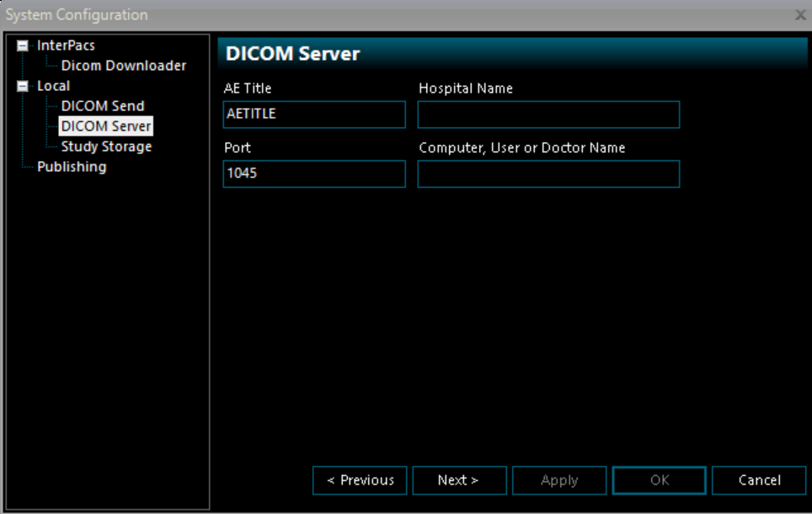Click the Port input field
This screenshot has width=812, height=514.
tap(314, 174)
